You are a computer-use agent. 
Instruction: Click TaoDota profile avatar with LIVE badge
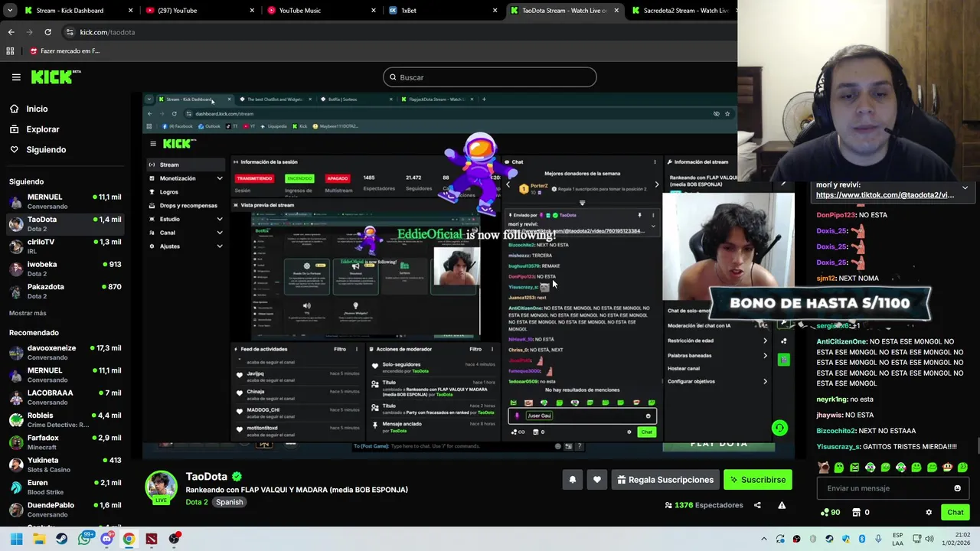(162, 487)
